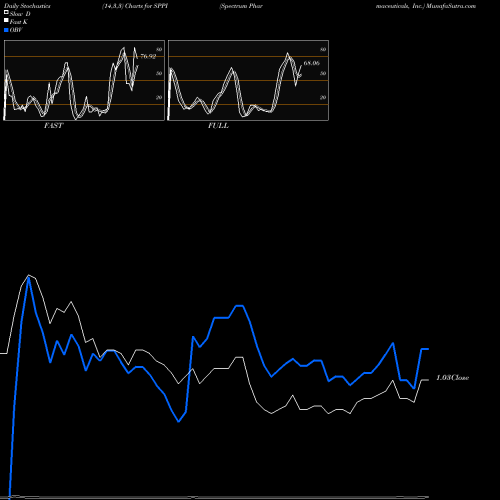Click the FAST caption under the chart
Viewport: 500px width, 500px height.
click(53, 126)
